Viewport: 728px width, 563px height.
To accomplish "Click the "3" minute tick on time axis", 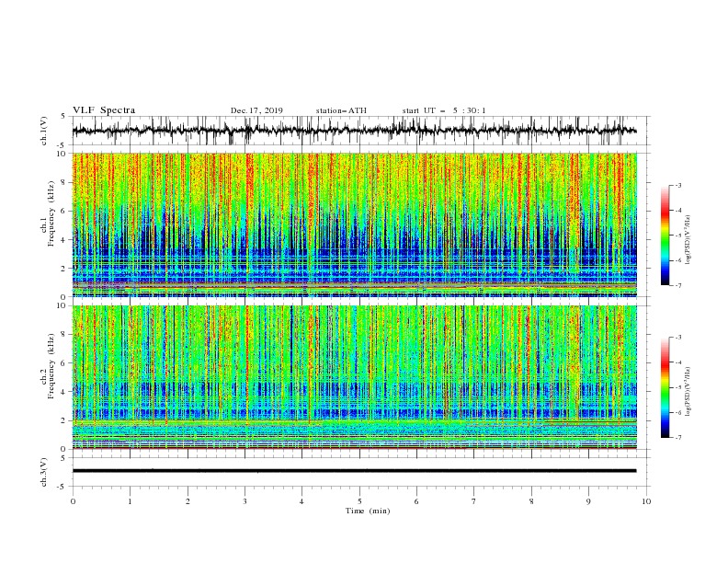I will tap(245, 501).
